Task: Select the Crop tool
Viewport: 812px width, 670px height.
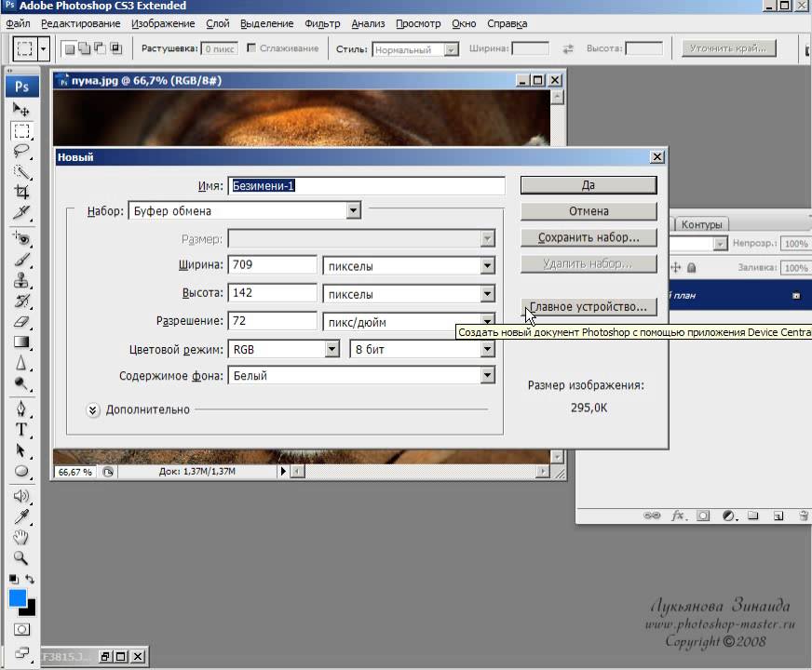Action: click(x=20, y=193)
